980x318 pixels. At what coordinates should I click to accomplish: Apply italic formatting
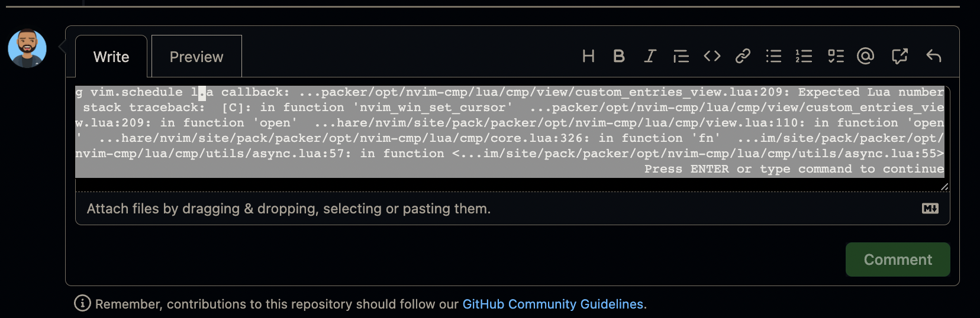650,56
